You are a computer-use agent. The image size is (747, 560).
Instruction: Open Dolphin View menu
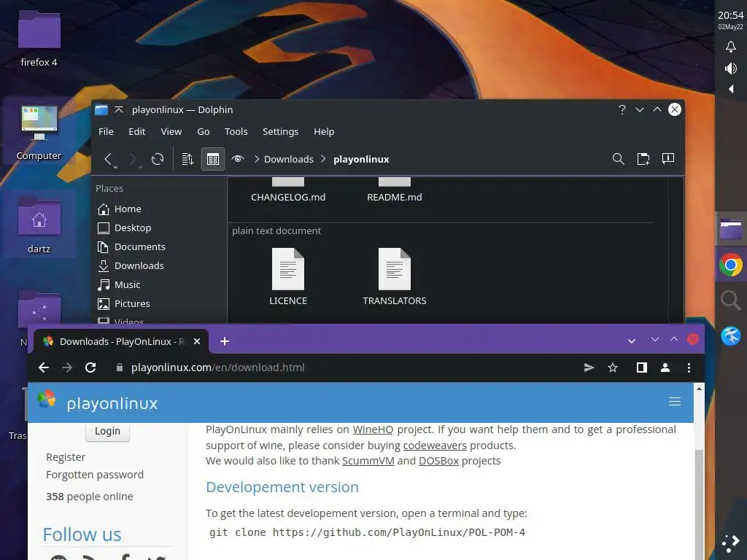click(171, 131)
